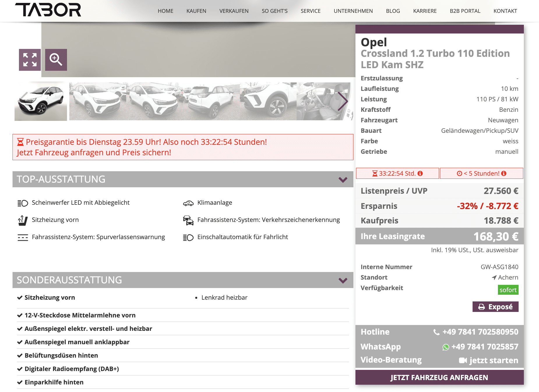This screenshot has height=392, width=539.
Task: Open WhatsApp number +49 7841 7025857
Action: (x=485, y=347)
